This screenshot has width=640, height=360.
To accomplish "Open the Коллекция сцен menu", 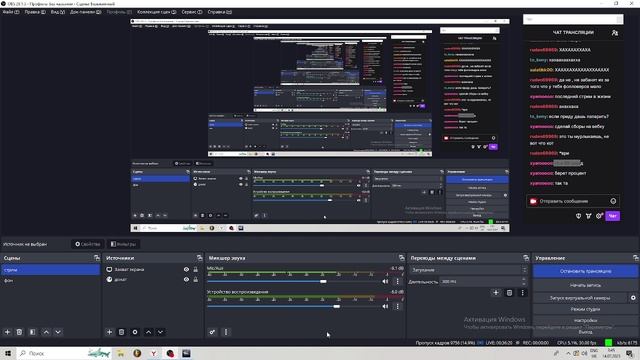I will click(x=157, y=12).
